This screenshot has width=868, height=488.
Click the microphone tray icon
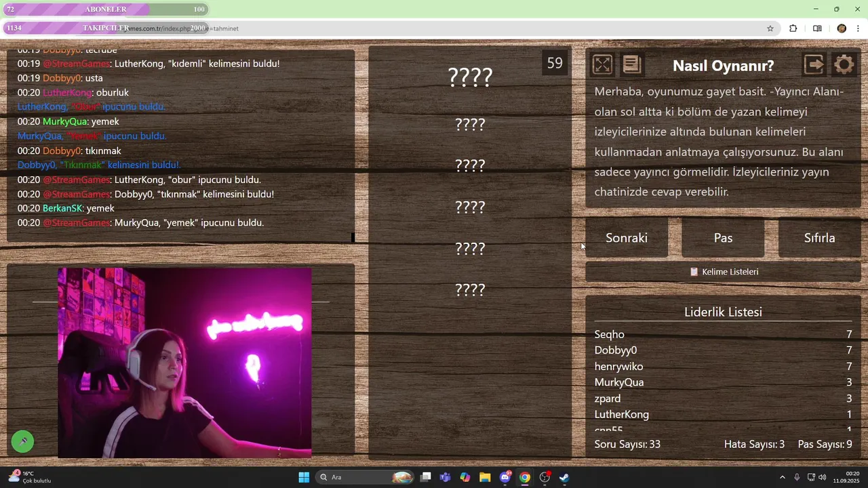pos(797,477)
